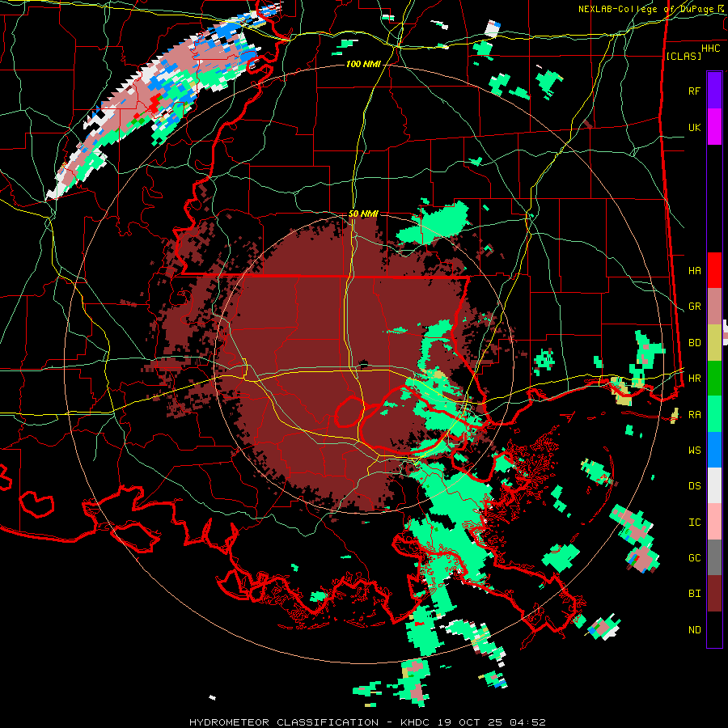Click the UK legend label
728x728 pixels.
coord(694,127)
